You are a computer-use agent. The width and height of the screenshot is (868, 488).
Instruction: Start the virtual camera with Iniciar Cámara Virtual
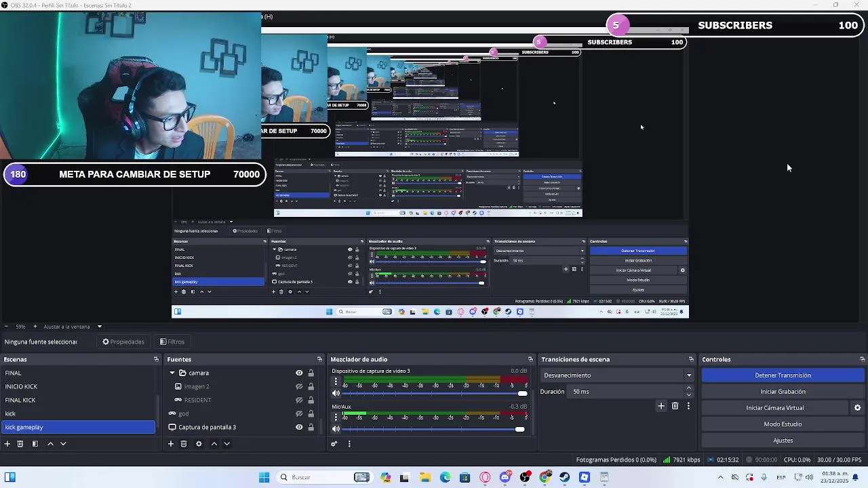pos(775,408)
